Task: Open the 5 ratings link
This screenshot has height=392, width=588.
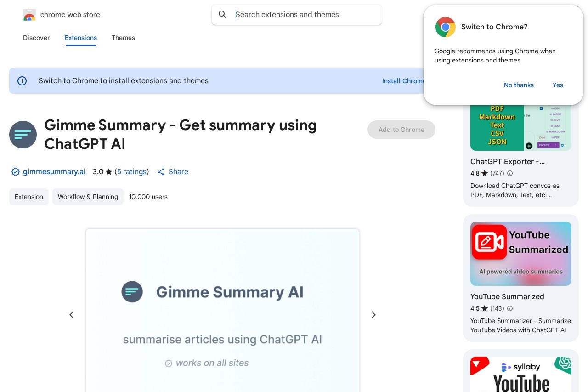Action: (x=132, y=172)
